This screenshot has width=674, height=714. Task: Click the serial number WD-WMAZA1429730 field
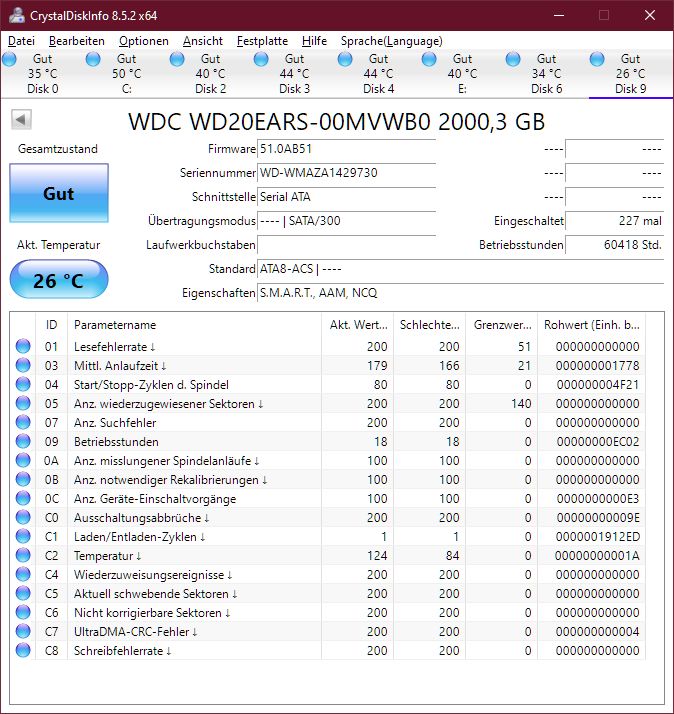pos(346,173)
